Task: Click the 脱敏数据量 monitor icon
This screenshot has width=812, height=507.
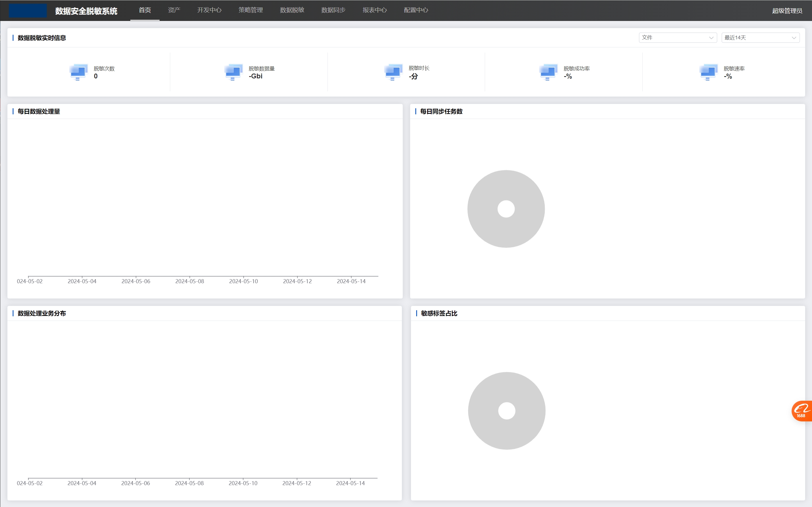Action: [x=233, y=72]
